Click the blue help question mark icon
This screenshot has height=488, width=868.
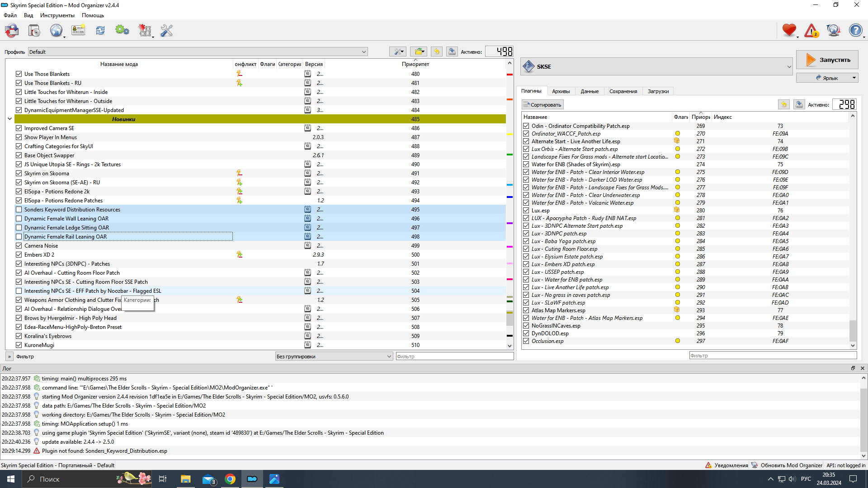point(855,31)
